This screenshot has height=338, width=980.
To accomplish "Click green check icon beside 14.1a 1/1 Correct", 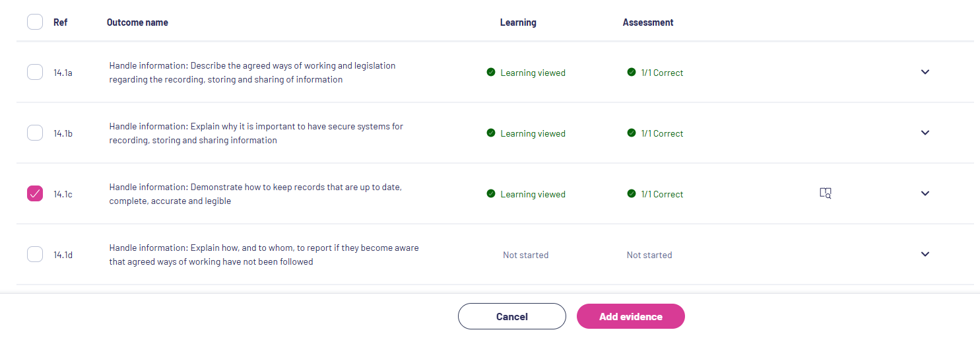I will (x=632, y=72).
